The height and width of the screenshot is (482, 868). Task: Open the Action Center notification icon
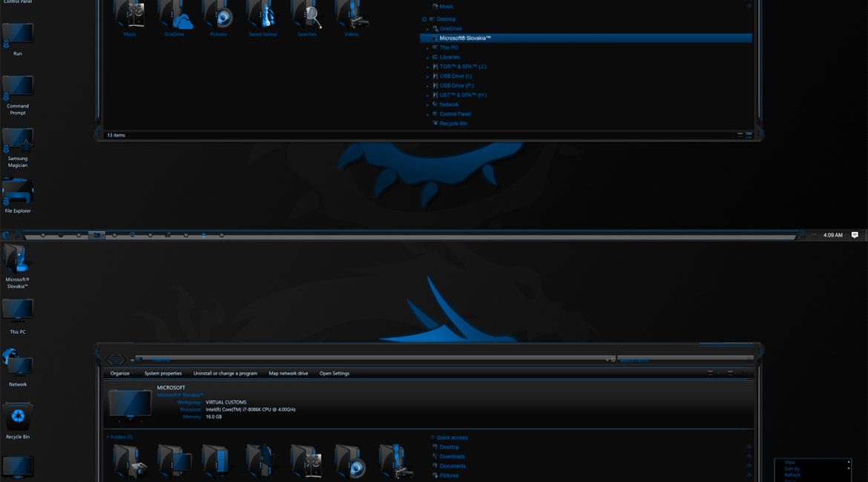(x=855, y=235)
